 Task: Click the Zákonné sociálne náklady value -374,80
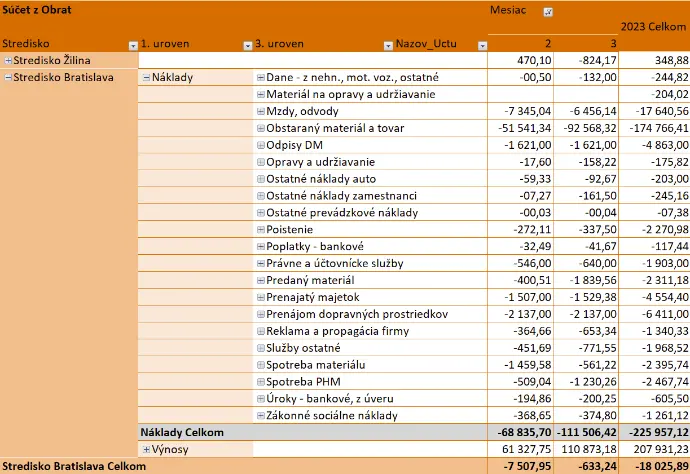(598, 415)
